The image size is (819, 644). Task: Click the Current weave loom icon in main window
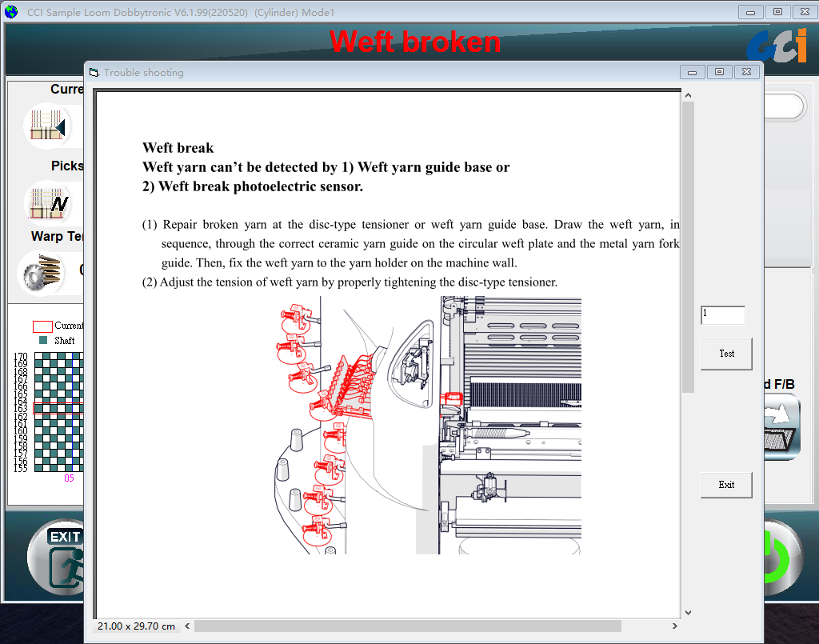[47, 126]
